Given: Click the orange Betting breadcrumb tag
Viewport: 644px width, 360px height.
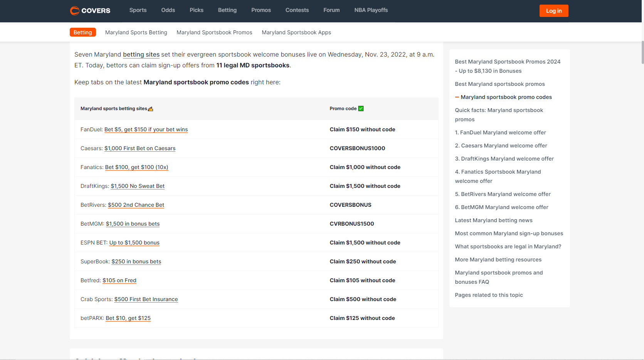Looking at the screenshot, I should pos(83,32).
